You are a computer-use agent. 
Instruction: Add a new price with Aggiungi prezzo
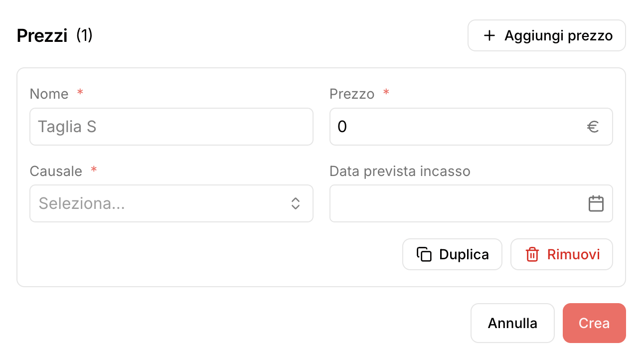pyautogui.click(x=546, y=35)
